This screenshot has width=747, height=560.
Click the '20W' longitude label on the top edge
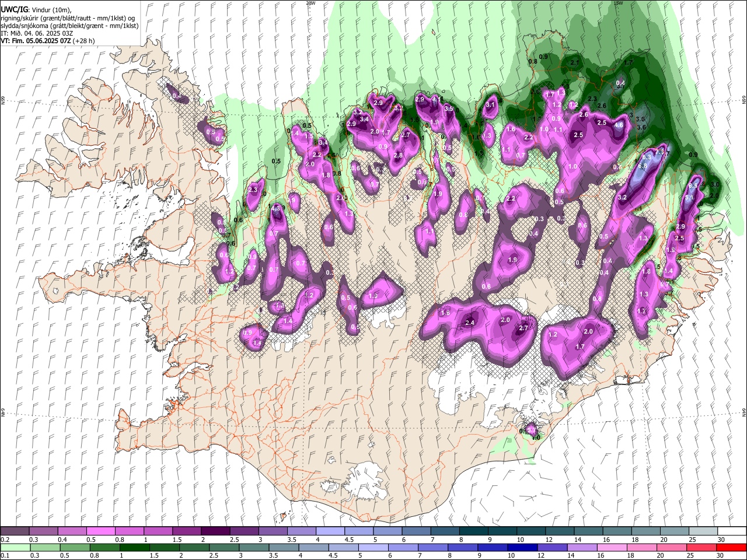311,3
